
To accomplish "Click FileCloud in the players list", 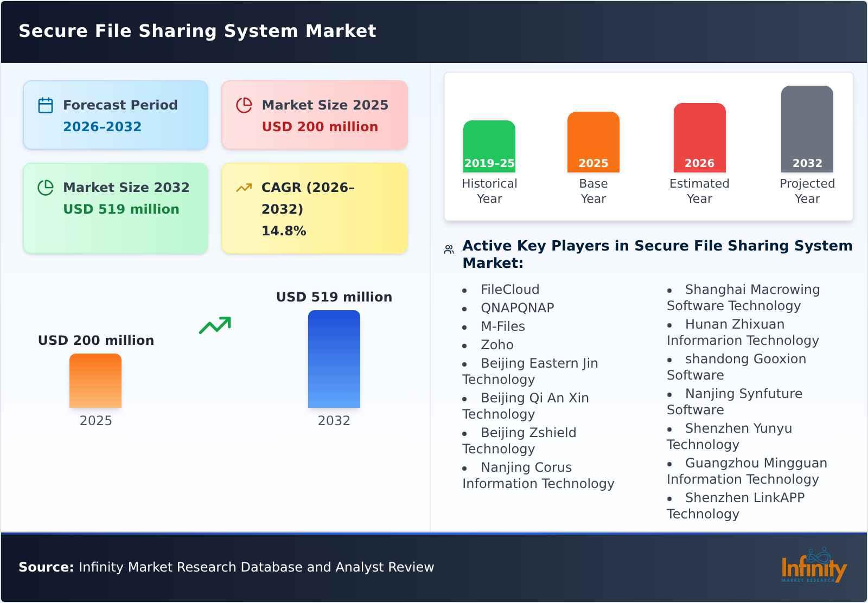I will (510, 290).
